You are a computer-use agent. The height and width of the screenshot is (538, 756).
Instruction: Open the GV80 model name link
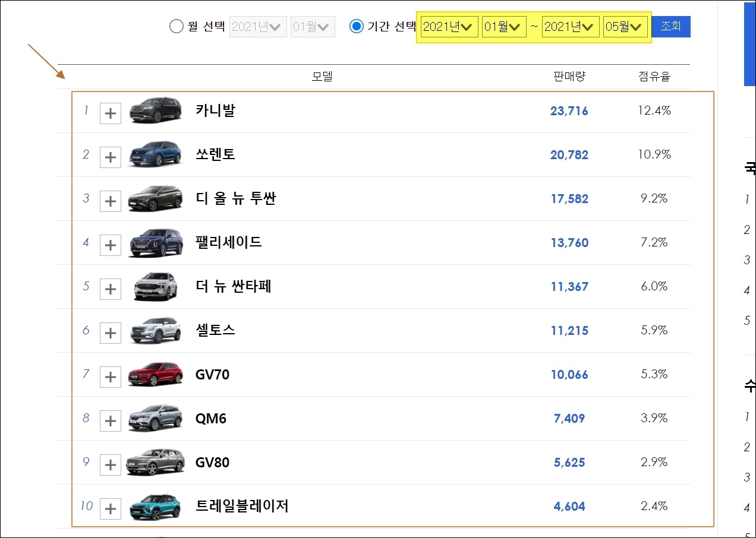(212, 463)
